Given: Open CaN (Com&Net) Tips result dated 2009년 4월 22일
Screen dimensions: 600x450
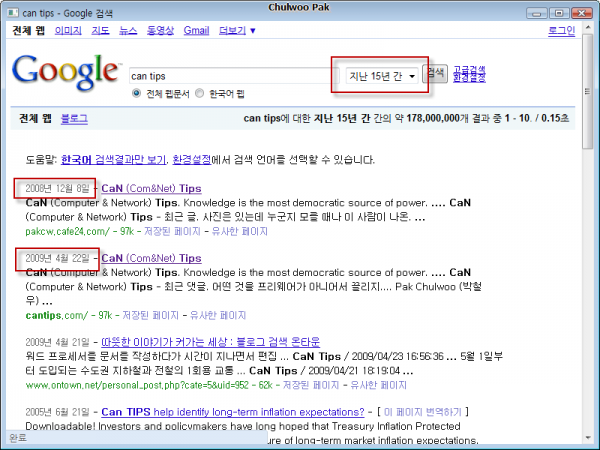Looking at the screenshot, I should tap(151, 258).
